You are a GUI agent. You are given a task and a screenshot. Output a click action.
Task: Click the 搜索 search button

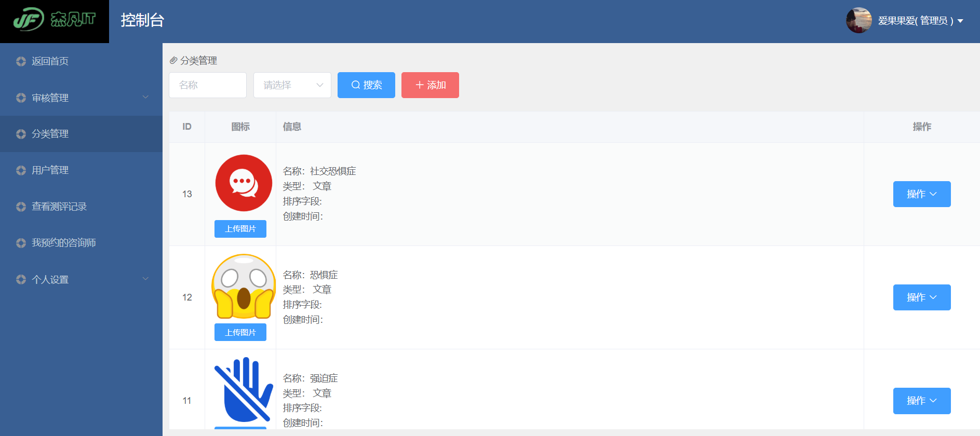(366, 85)
